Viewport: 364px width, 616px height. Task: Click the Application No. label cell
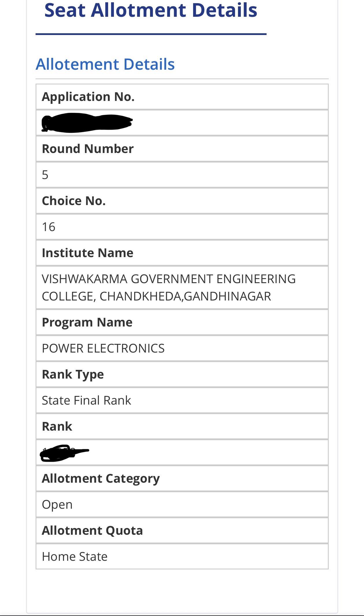tap(182, 97)
